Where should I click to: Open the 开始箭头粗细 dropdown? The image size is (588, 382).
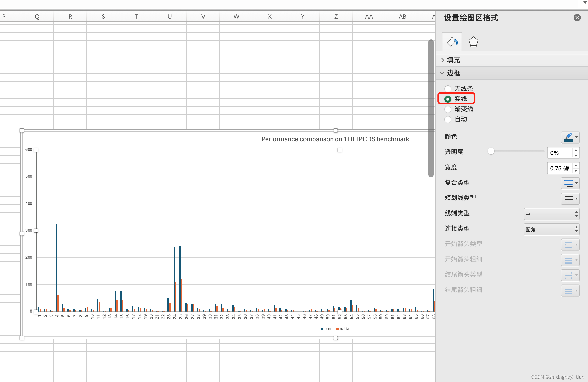click(x=570, y=260)
